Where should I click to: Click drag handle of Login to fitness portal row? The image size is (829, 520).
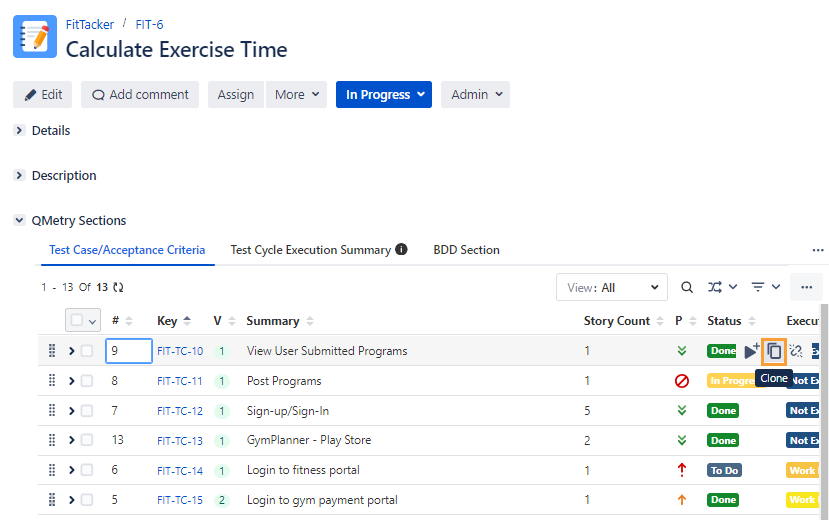pyautogui.click(x=52, y=470)
